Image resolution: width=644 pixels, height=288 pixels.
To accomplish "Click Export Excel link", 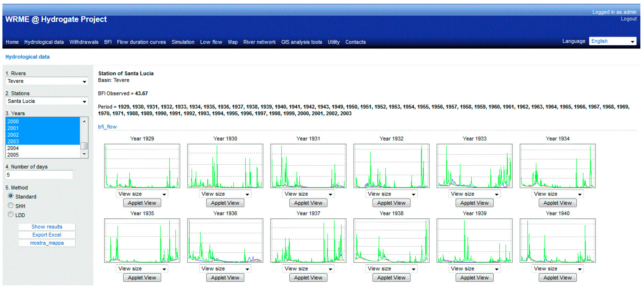I will click(x=47, y=235).
